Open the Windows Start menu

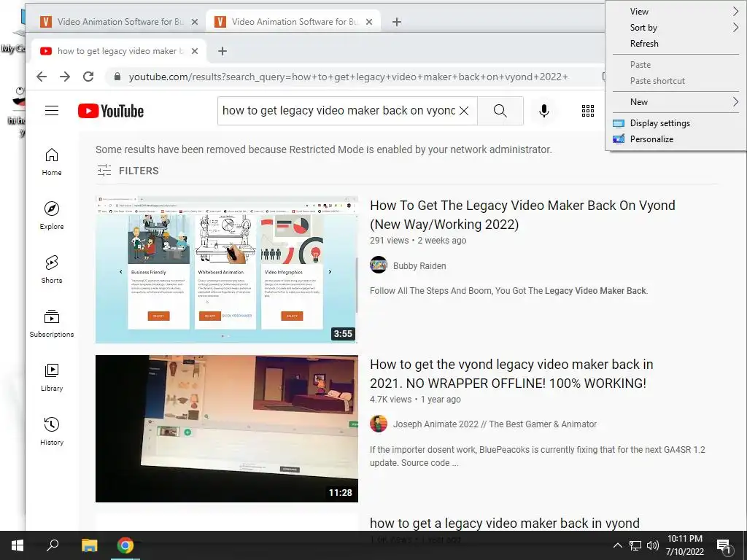[18, 545]
